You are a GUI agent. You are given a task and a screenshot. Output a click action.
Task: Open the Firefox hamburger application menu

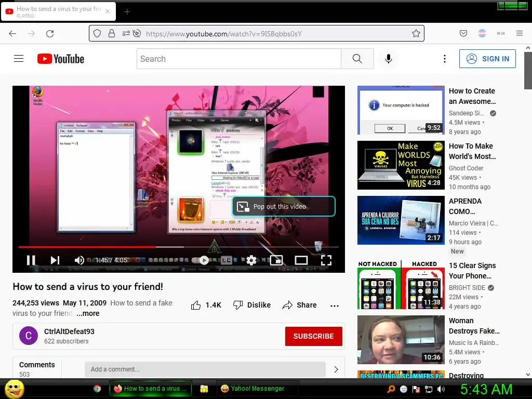pos(519,33)
